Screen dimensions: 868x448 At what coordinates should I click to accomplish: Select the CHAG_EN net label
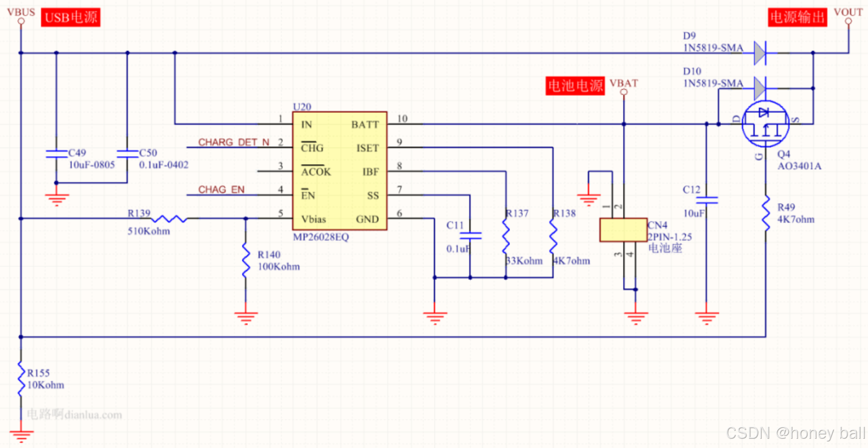tap(221, 189)
